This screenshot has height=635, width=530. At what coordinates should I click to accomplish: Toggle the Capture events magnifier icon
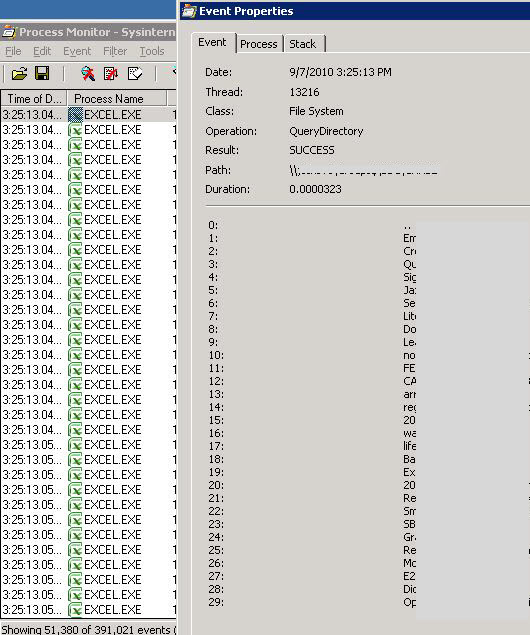coord(88,73)
